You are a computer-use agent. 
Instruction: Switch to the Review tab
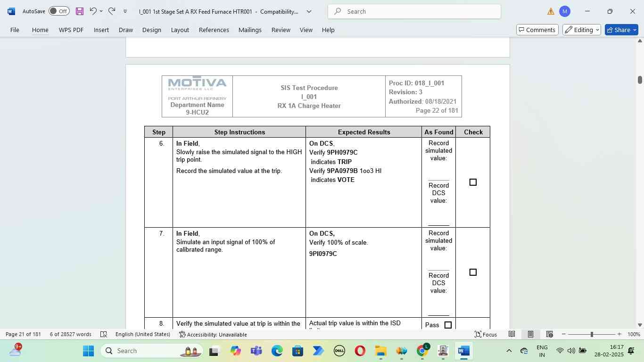[x=281, y=30]
